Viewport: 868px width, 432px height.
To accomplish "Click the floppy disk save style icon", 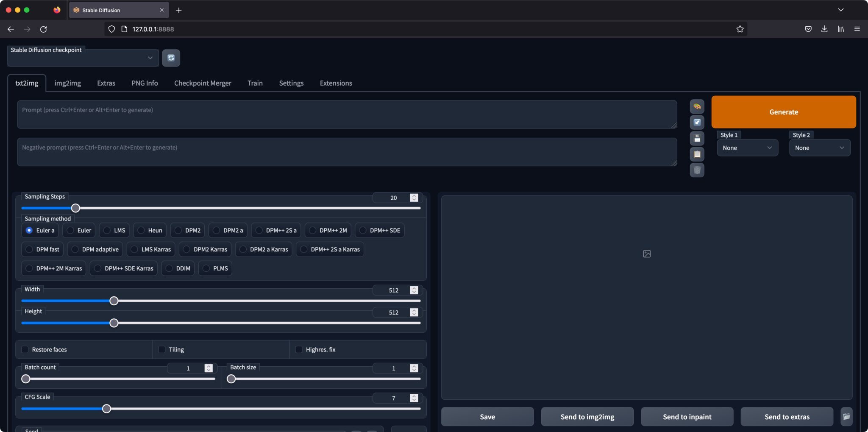I will tap(697, 138).
